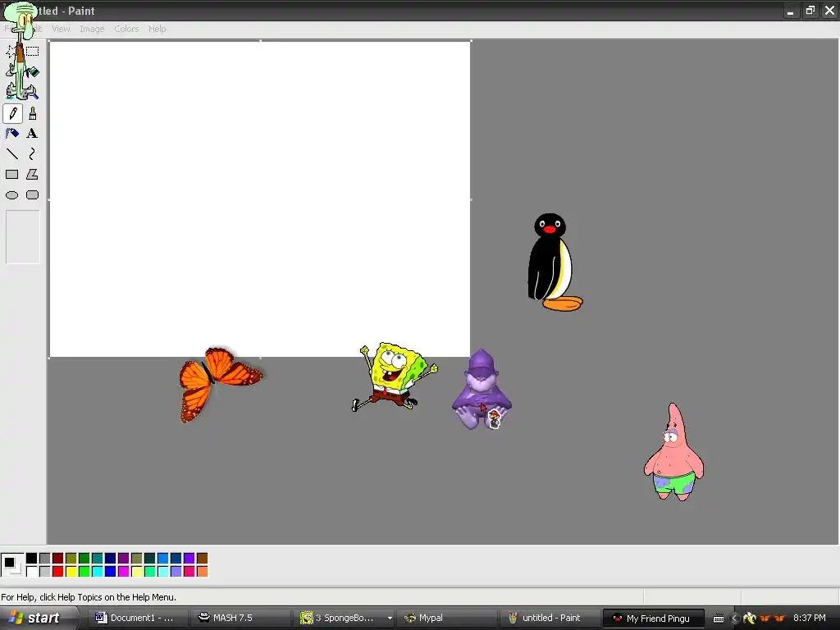Select the Pencil tool

[12, 113]
